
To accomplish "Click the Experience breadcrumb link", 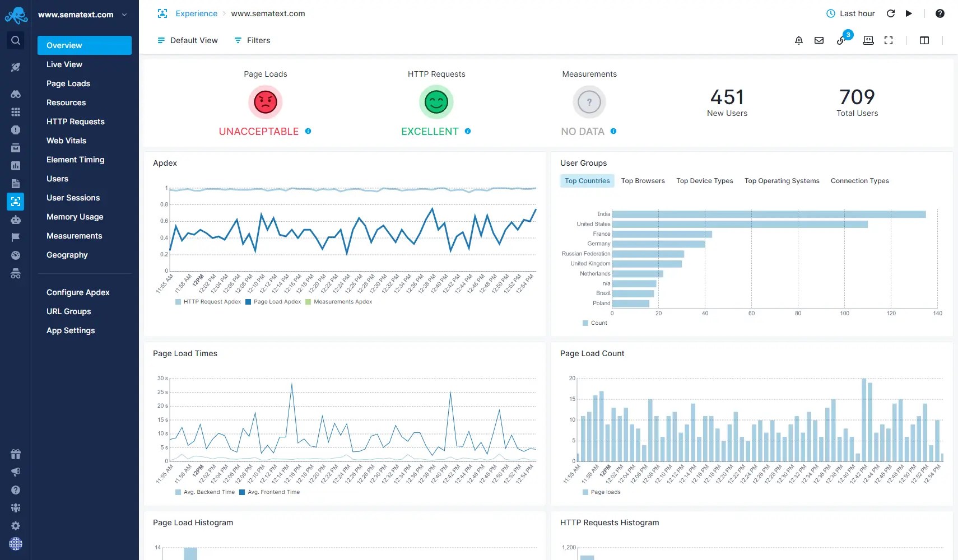I will pyautogui.click(x=196, y=13).
